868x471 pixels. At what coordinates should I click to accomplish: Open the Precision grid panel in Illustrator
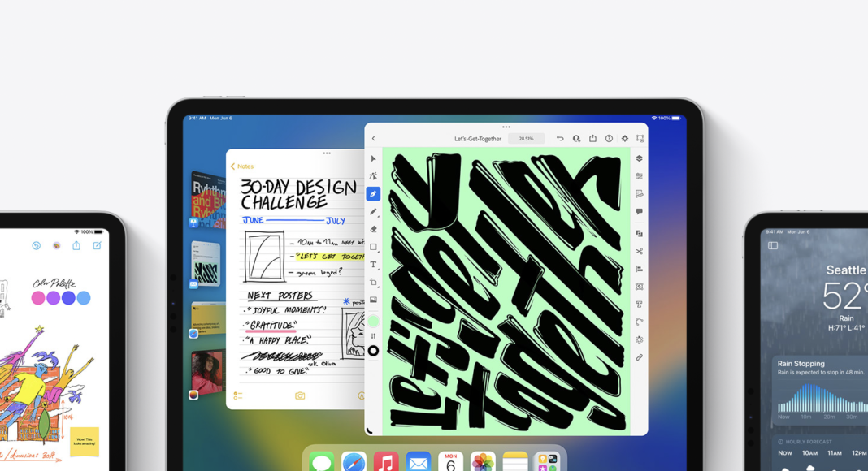coord(640,194)
